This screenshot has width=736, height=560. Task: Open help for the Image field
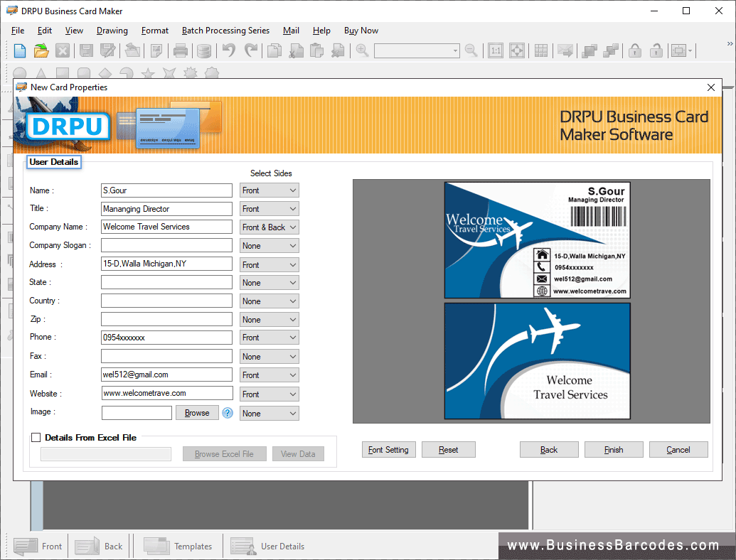(x=228, y=412)
